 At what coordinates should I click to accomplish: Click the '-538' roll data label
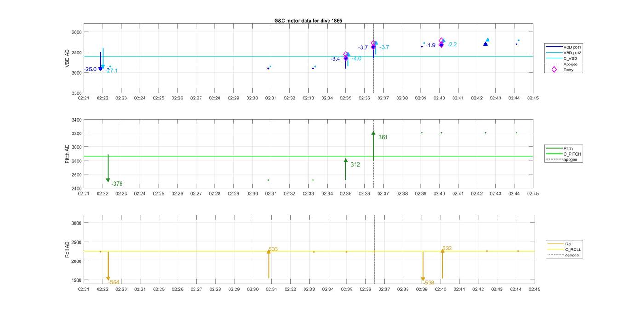(x=429, y=283)
